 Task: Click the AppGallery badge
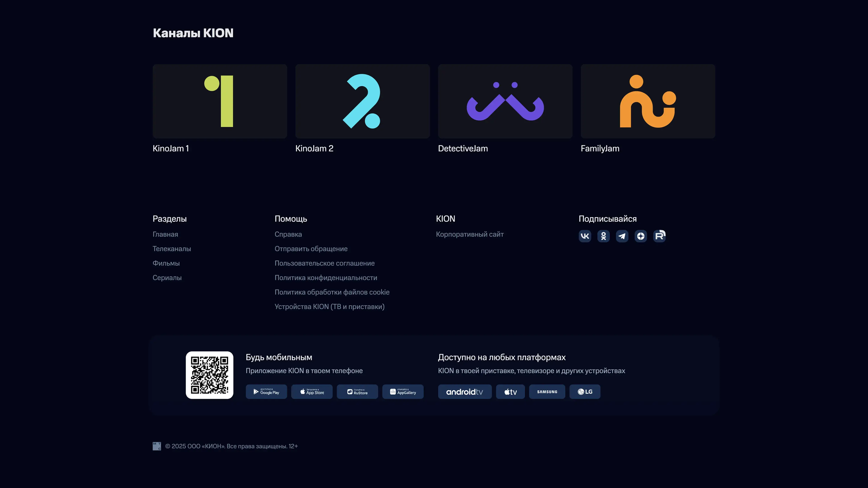click(403, 392)
